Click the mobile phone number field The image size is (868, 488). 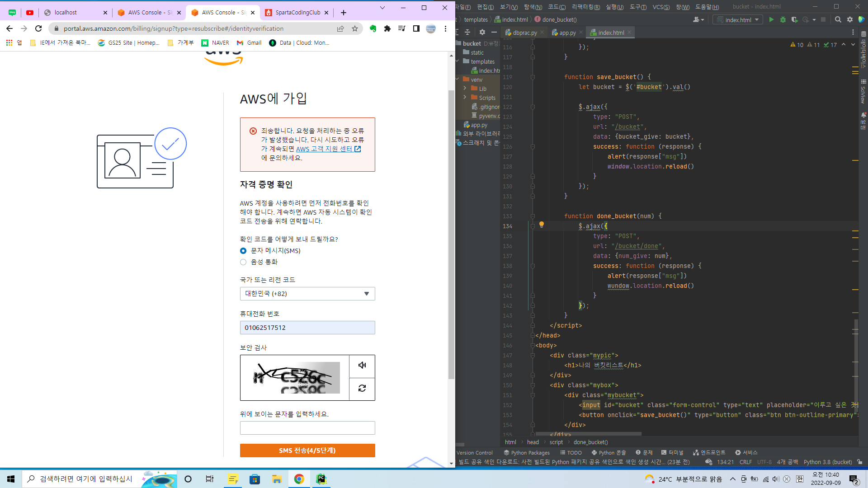307,328
